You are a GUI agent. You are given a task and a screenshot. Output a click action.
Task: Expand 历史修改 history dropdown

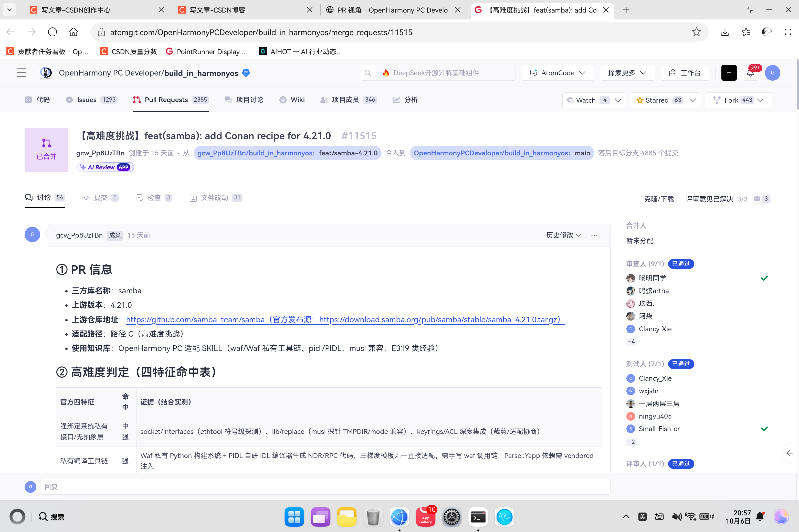(x=564, y=235)
